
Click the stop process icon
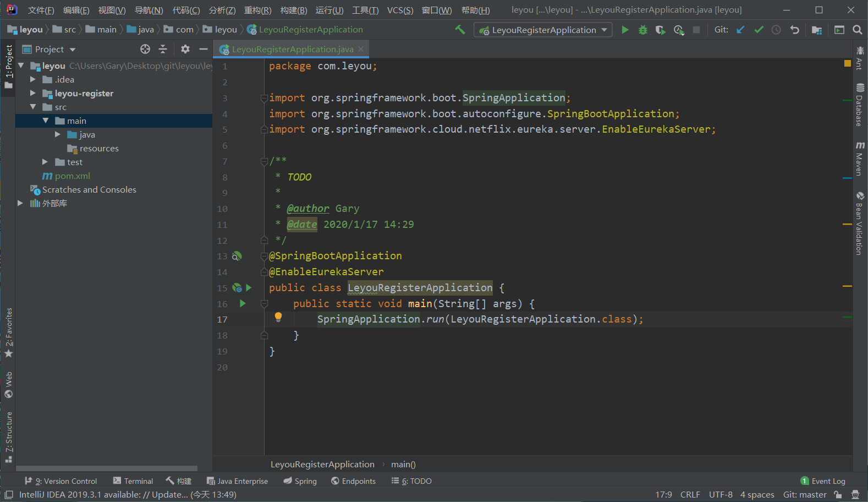(x=696, y=30)
